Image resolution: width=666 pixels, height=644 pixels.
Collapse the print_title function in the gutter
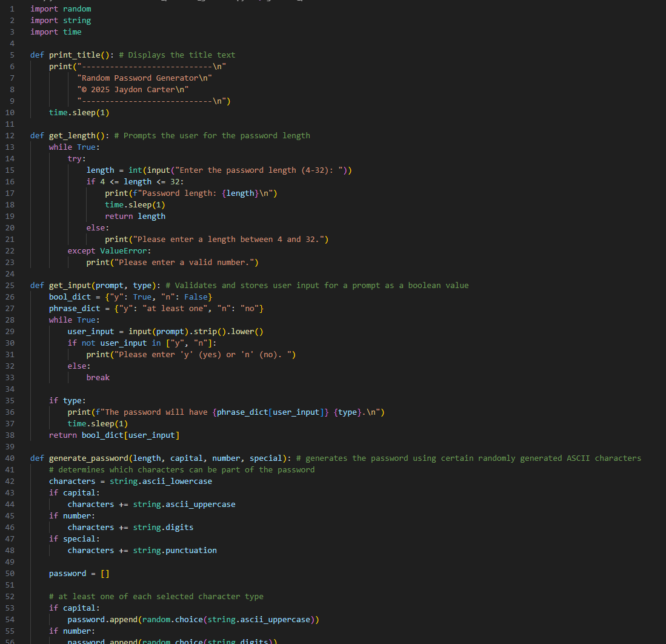pyautogui.click(x=22, y=55)
